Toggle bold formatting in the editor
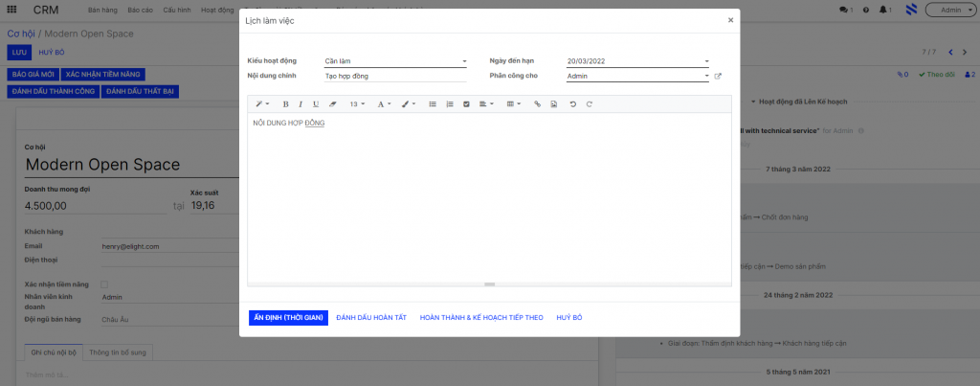Image resolution: width=980 pixels, height=386 pixels. (x=285, y=104)
